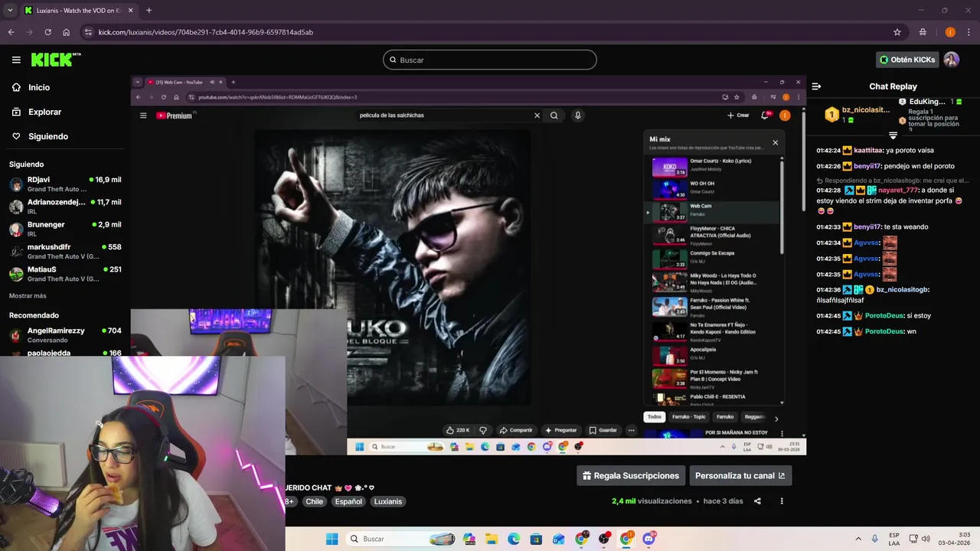
Task: Focus the Kick Buscar search field
Action: (490, 60)
